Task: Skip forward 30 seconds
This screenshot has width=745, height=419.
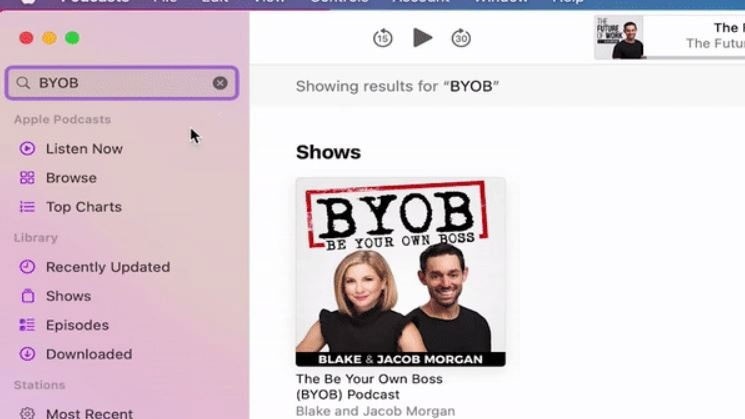Action: coord(461,38)
